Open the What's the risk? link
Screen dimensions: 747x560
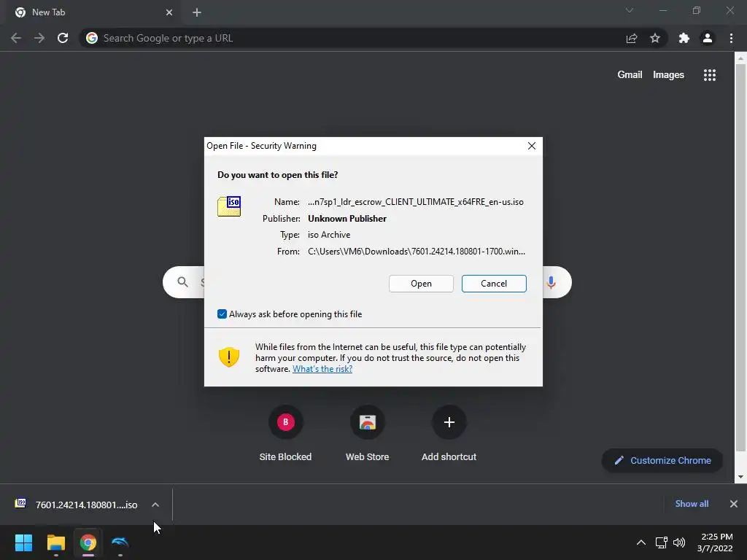tap(322, 369)
